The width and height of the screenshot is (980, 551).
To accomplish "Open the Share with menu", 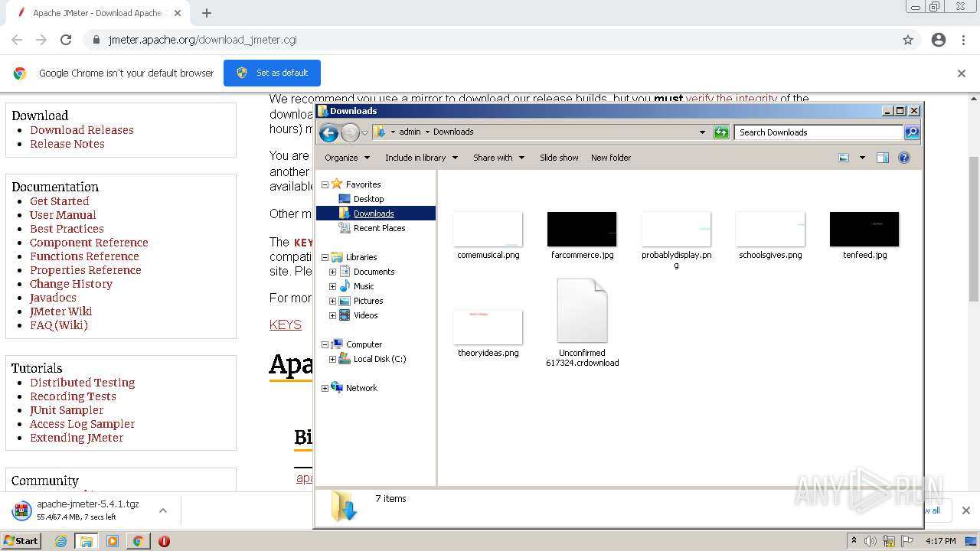I will point(498,158).
